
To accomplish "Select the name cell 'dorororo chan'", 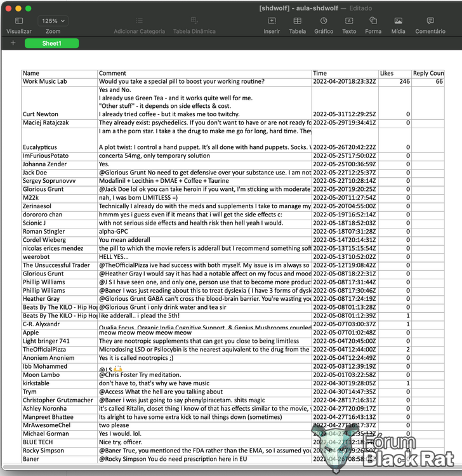I will (59, 215).
